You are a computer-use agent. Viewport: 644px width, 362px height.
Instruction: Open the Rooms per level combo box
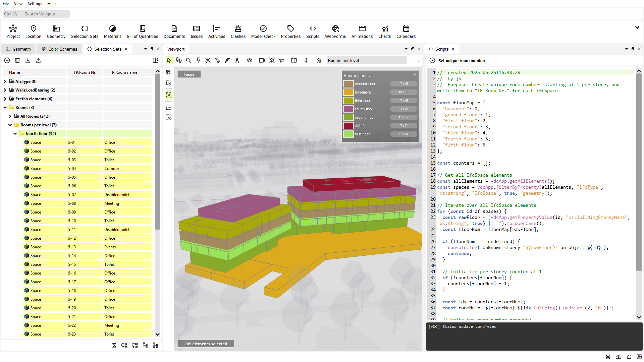coord(366,60)
